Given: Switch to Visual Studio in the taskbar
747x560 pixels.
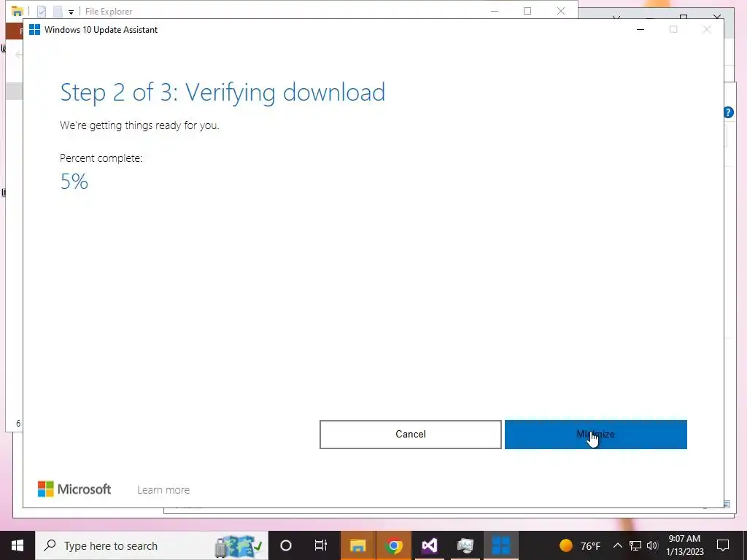Looking at the screenshot, I should [429, 545].
